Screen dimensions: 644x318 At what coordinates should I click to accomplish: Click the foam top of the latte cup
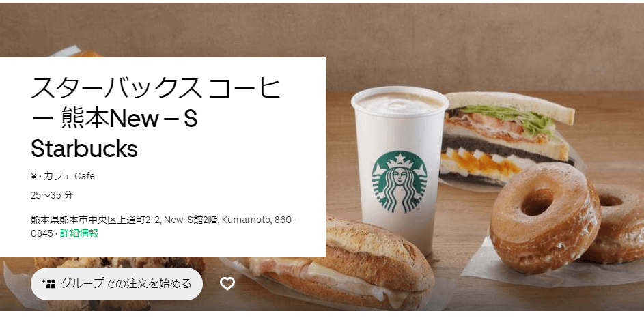click(400, 102)
